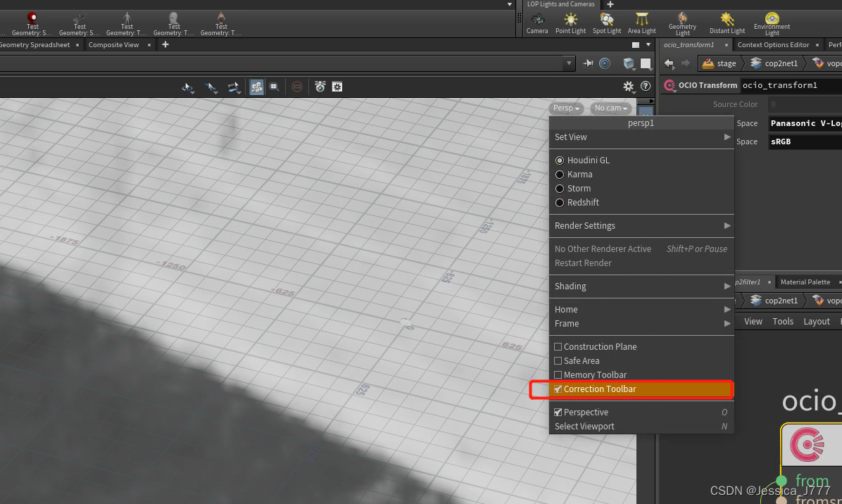The height and width of the screenshot is (504, 842).
Task: Expand the Render Settings submenu
Action: click(x=641, y=225)
